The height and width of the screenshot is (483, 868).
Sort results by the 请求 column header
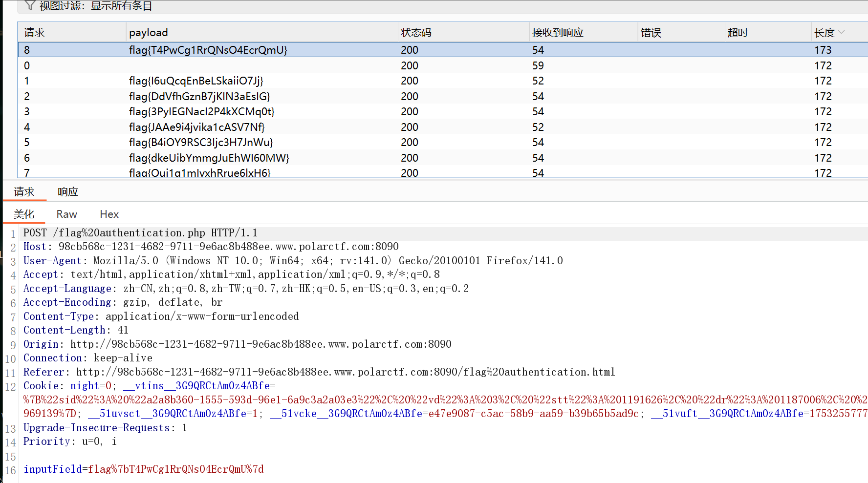34,33
